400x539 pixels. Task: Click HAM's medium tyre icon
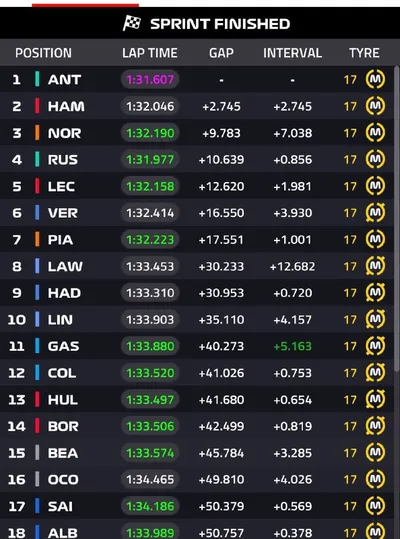click(x=375, y=106)
